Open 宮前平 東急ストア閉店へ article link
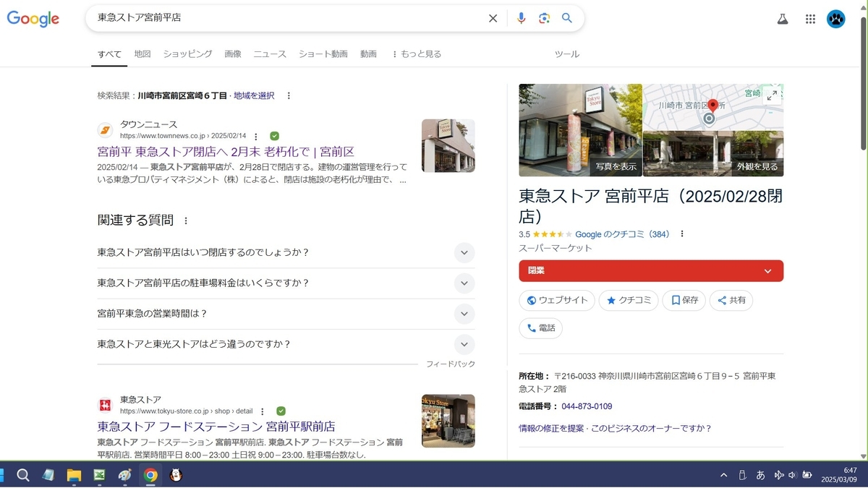This screenshot has height=488, width=868. pos(226,152)
